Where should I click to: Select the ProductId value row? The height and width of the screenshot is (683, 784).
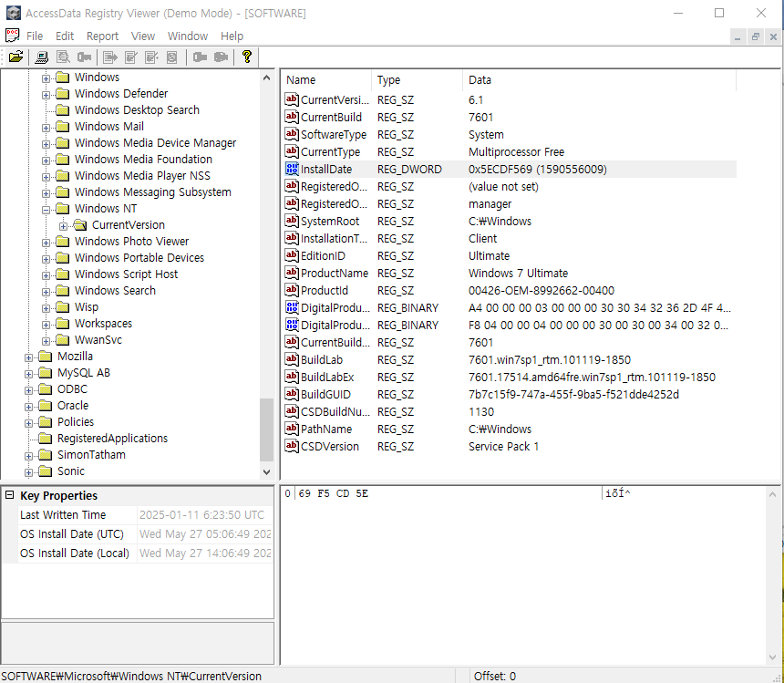click(510, 290)
